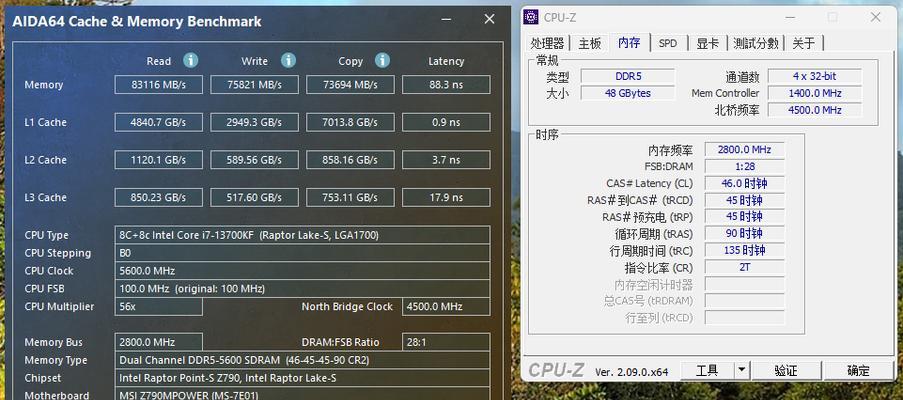Click AIDA64 North Bridge Clock value 4500.0 MHz

coord(446,306)
